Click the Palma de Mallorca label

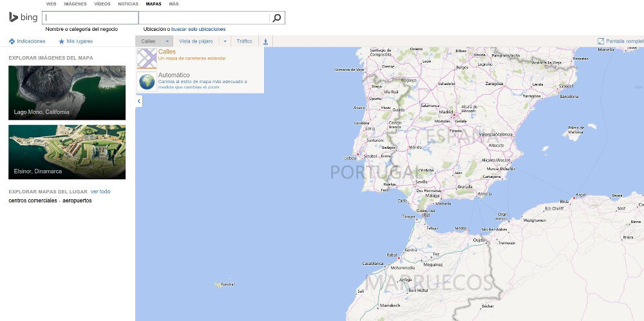(x=576, y=130)
